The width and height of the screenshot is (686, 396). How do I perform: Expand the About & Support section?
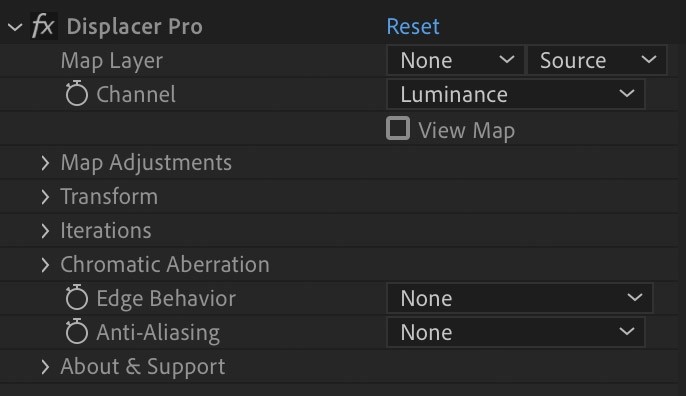coord(45,367)
